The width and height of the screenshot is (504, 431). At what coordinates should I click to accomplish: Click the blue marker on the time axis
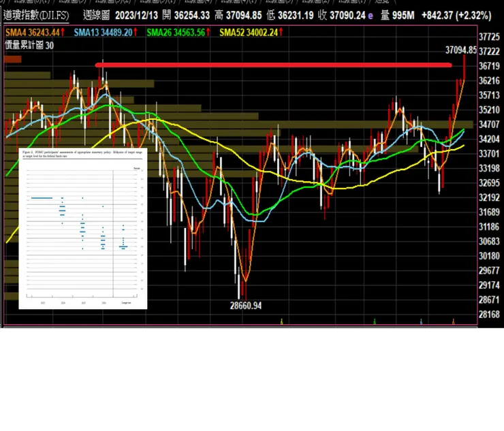click(x=422, y=321)
